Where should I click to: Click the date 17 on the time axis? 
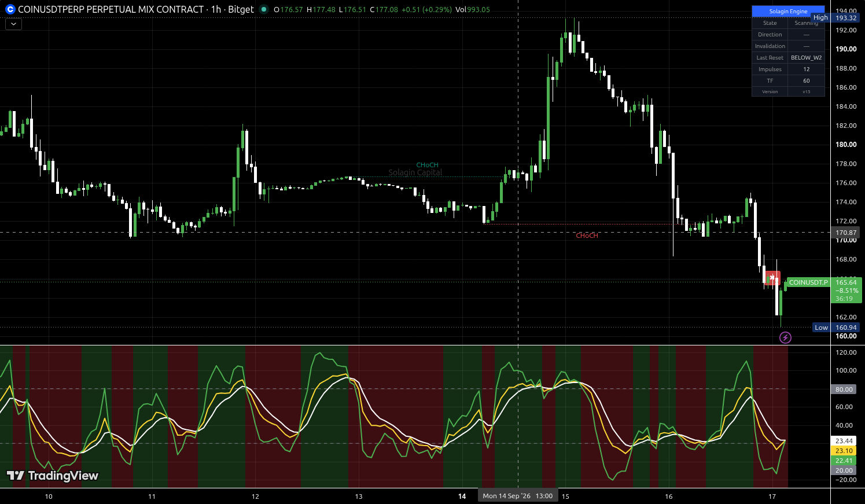coord(772,496)
